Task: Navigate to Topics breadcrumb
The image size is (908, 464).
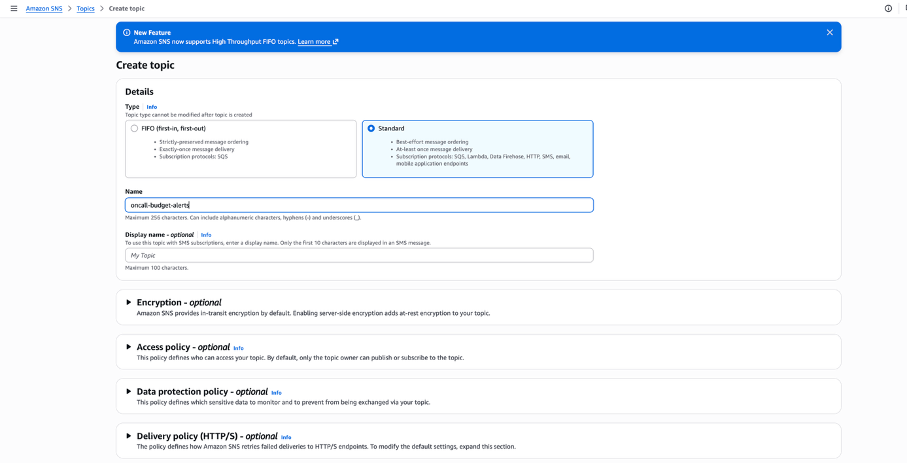Action: pos(87,8)
